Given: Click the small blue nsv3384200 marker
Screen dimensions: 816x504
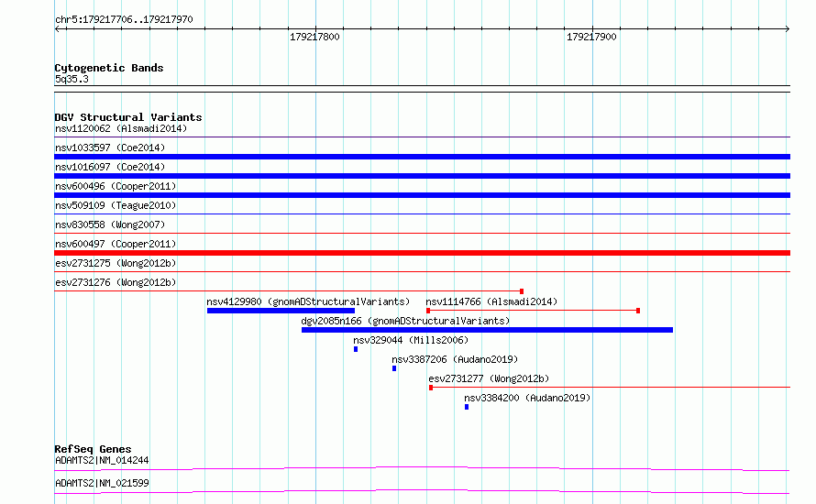Looking at the screenshot, I should click(467, 407).
